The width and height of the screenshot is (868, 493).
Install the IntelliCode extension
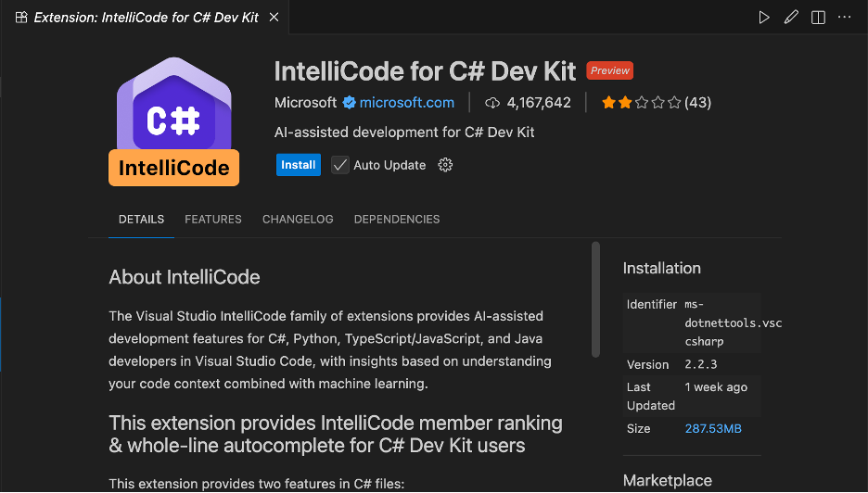pos(299,165)
